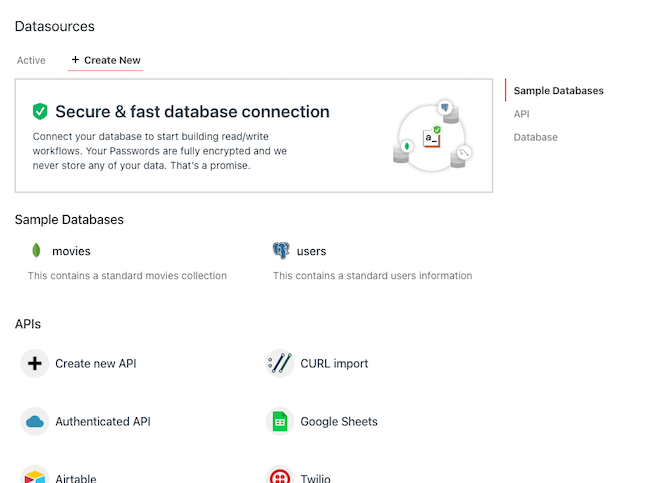Click the CURL import icon
Viewport: 650px width, 483px height.
[280, 363]
